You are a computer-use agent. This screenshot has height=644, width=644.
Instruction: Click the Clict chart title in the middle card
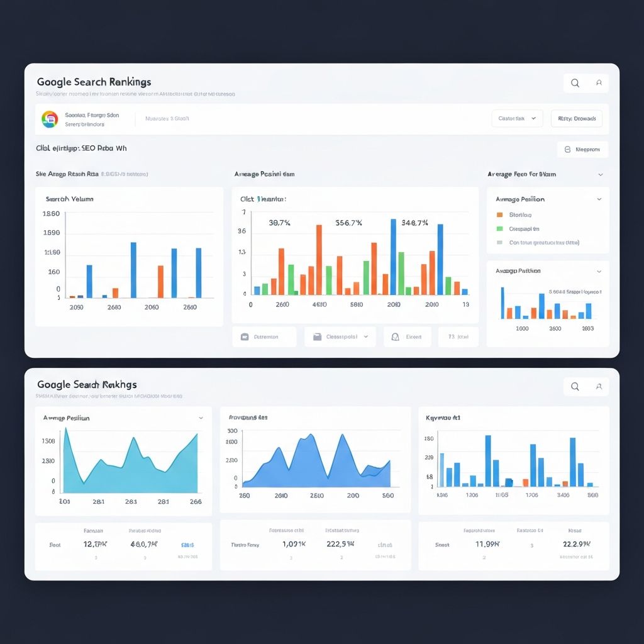point(263,199)
